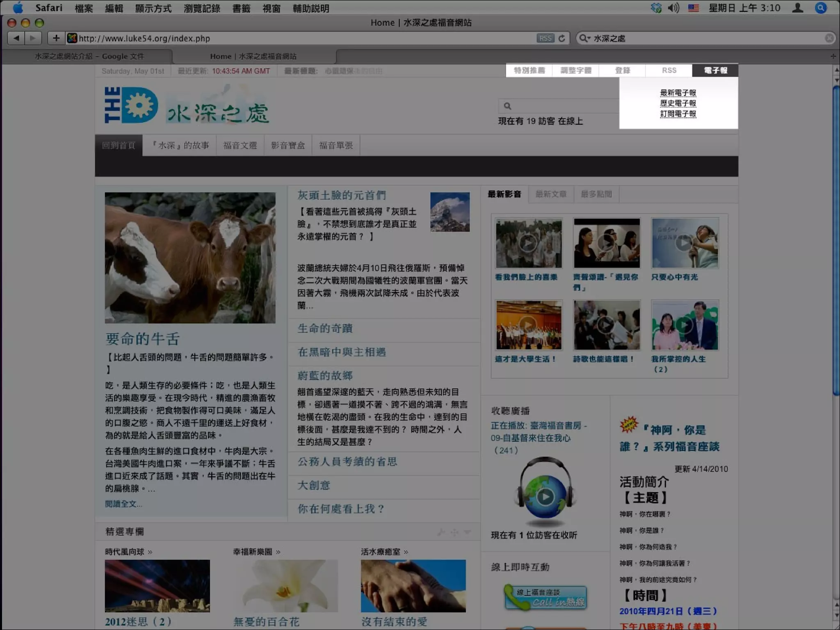Clear the Safari search field with X

point(829,38)
